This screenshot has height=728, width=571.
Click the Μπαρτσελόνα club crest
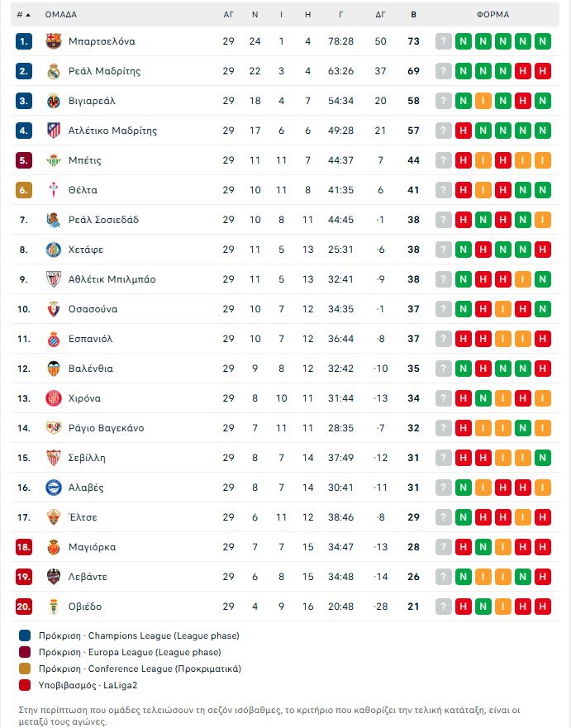54,41
